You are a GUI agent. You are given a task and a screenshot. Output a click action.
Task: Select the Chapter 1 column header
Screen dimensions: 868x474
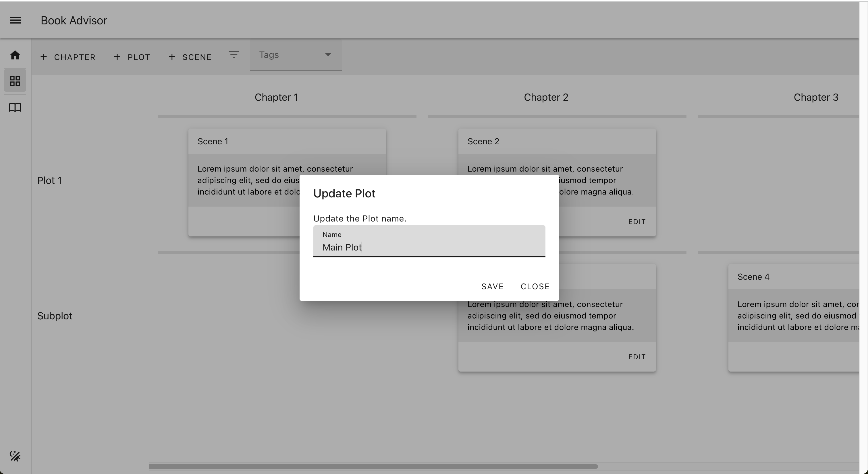pyautogui.click(x=276, y=97)
